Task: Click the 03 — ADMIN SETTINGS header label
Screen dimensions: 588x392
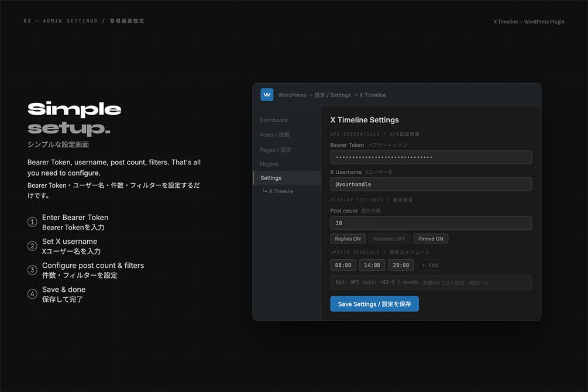Action: 84,20
